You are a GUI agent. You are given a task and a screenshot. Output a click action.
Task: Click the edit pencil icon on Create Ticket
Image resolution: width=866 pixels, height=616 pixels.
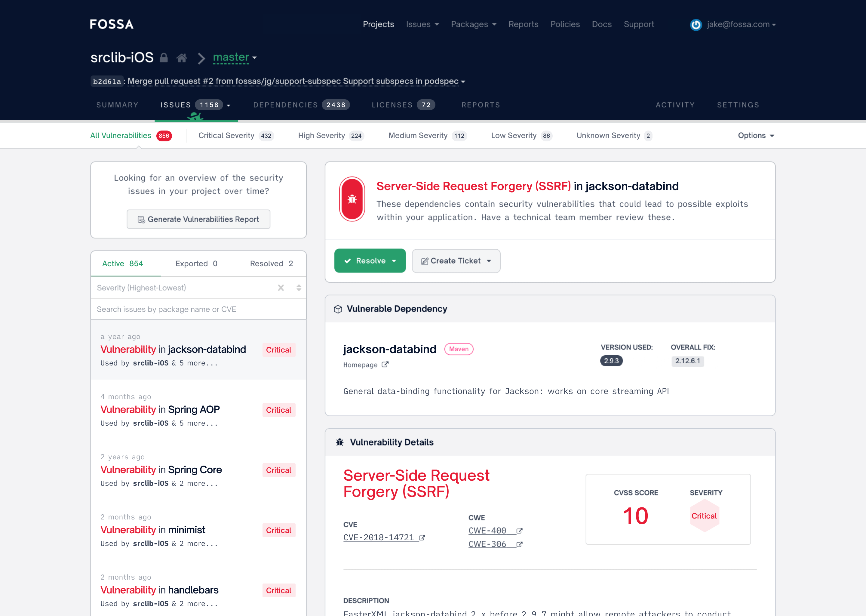point(425,261)
